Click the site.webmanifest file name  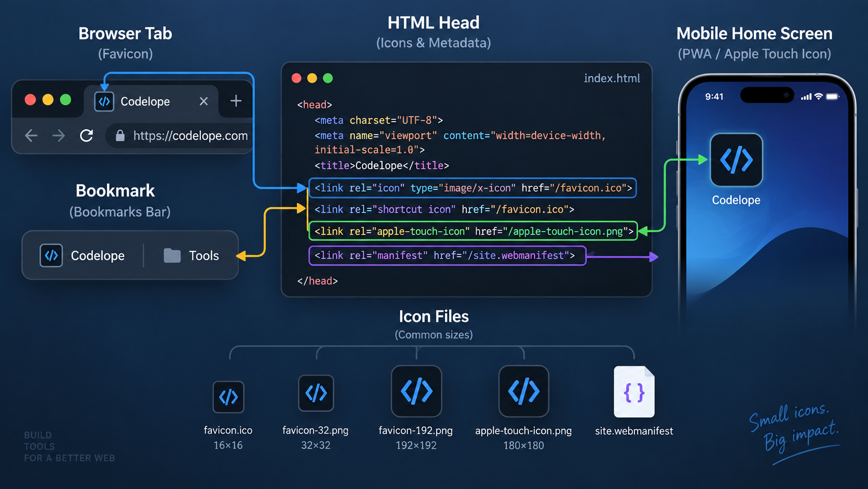point(634,431)
